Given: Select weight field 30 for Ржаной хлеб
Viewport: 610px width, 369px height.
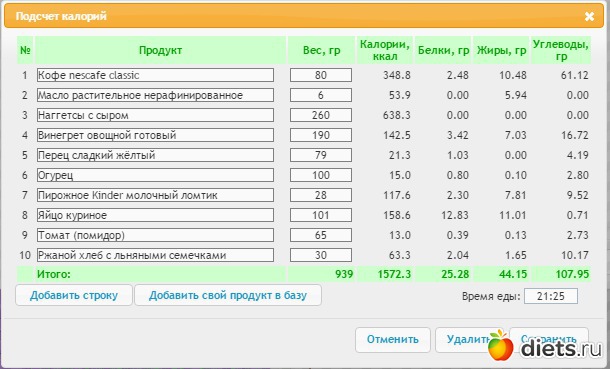Looking at the screenshot, I should coord(321,255).
